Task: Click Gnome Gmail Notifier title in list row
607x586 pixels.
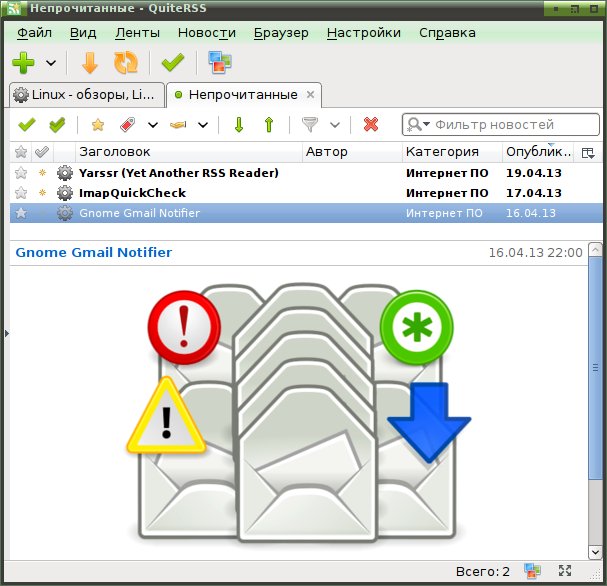Action: point(139,213)
